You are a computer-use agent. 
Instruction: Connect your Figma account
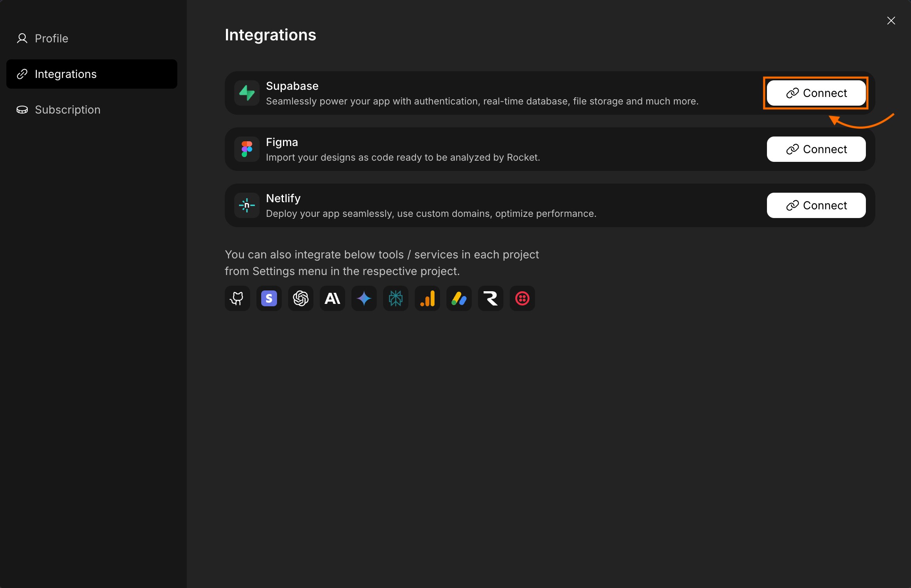click(x=816, y=149)
